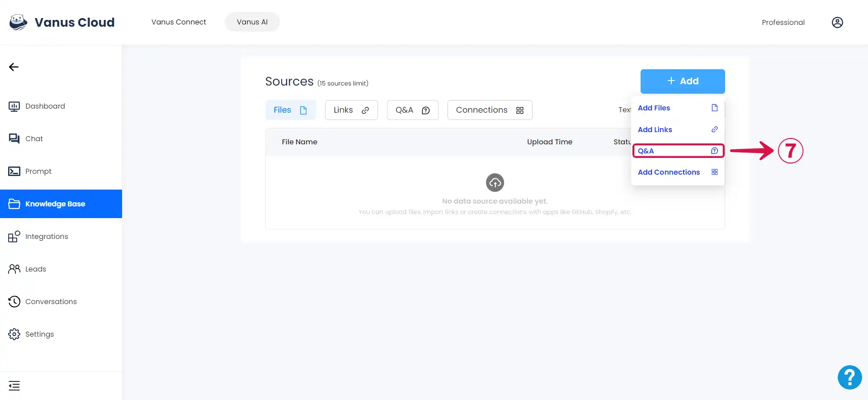Click the Upload Time column header
Image resolution: width=868 pixels, height=400 pixels.
point(549,142)
